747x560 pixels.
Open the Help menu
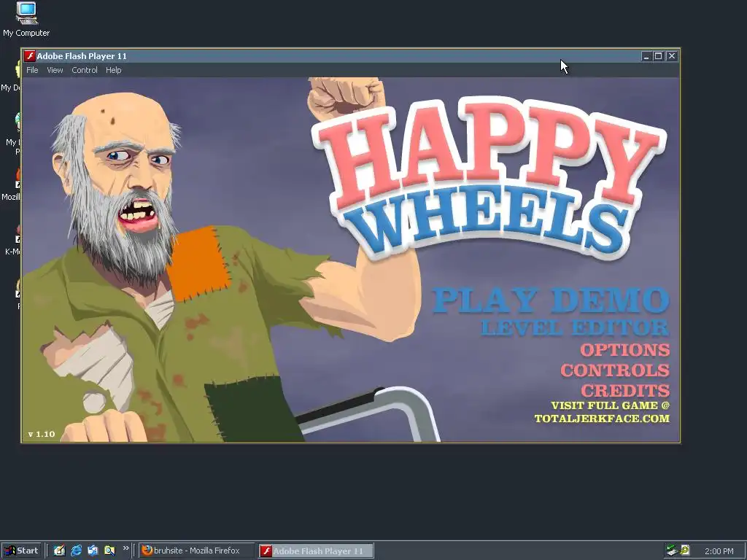coord(113,70)
